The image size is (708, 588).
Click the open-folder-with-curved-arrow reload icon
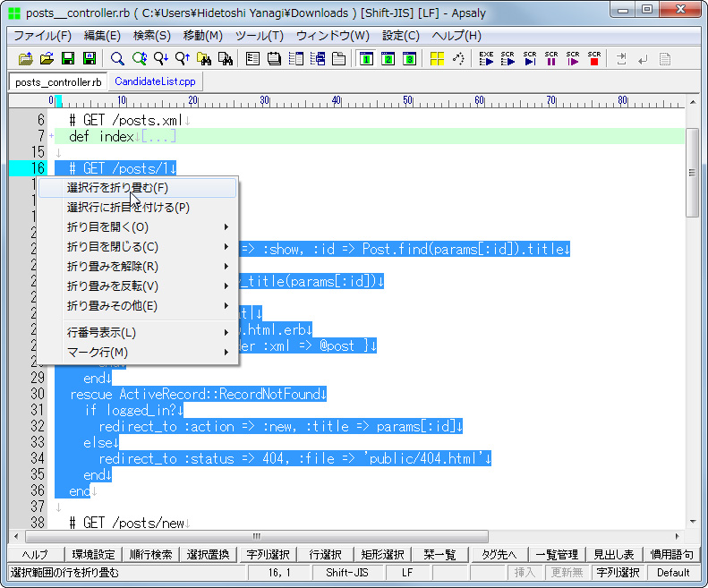[47, 59]
